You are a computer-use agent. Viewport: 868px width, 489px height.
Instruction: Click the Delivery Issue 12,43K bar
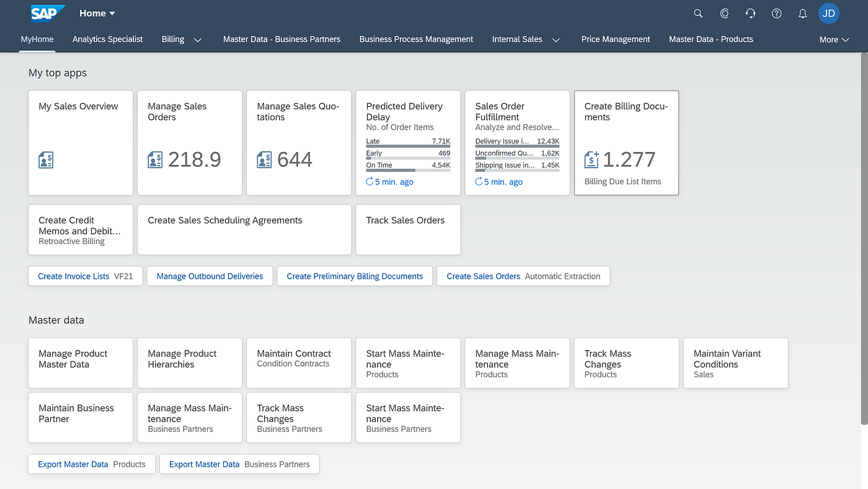tap(517, 146)
